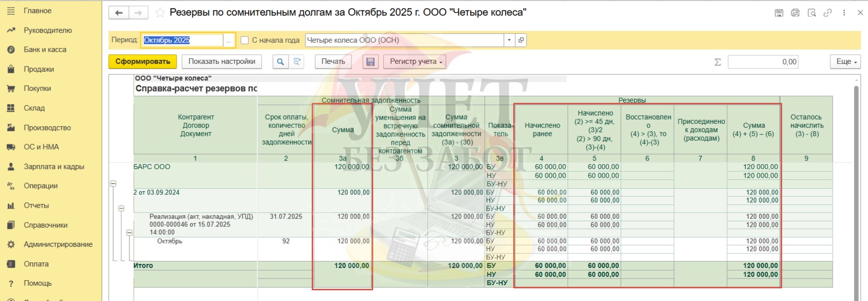Click the Продажи bag icon

(11, 69)
